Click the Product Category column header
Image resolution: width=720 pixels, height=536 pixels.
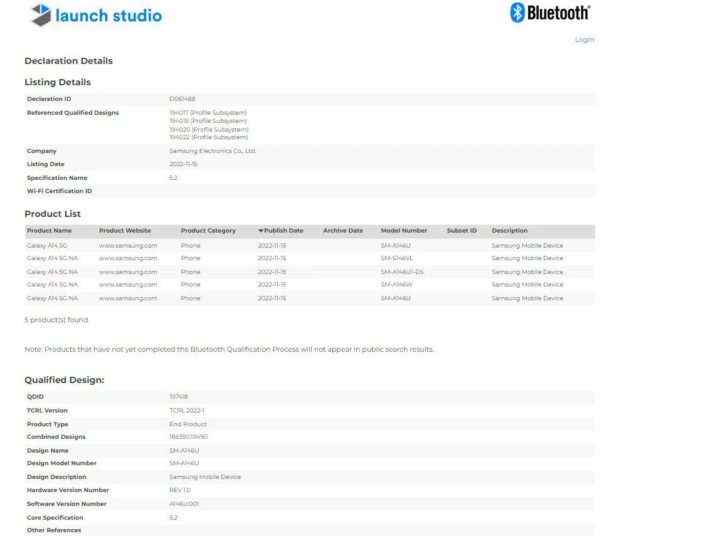click(208, 231)
